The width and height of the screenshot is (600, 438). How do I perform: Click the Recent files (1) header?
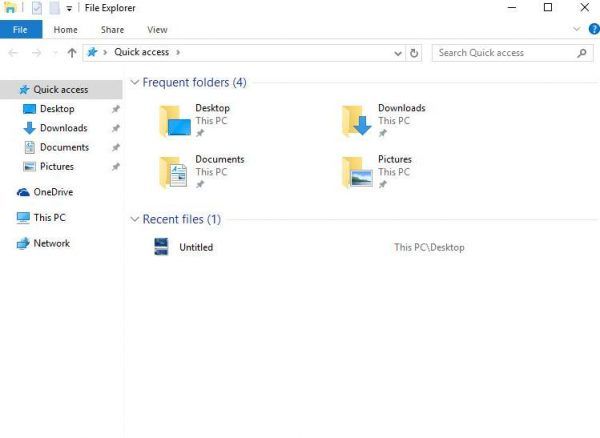pyautogui.click(x=182, y=219)
